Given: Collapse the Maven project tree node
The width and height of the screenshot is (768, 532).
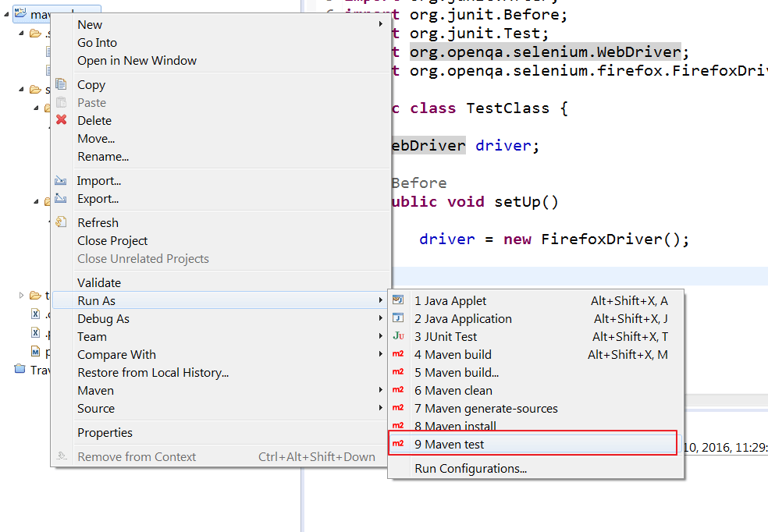Looking at the screenshot, I should point(6,14).
